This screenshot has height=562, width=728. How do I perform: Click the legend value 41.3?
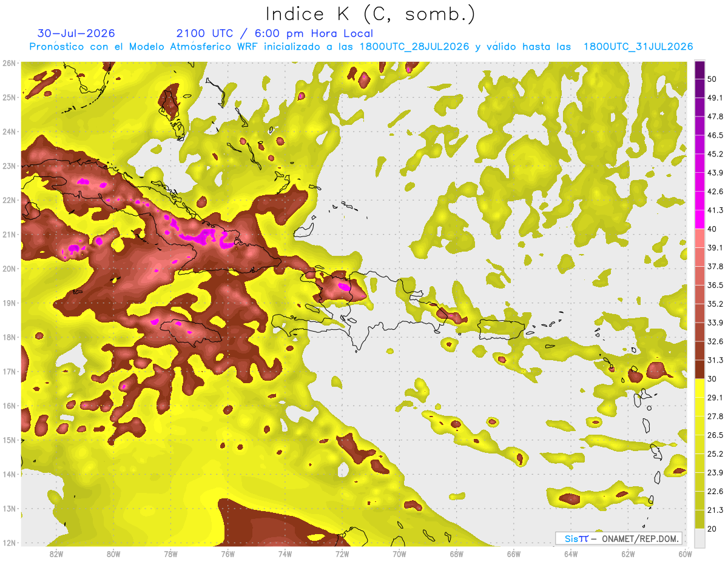point(716,210)
